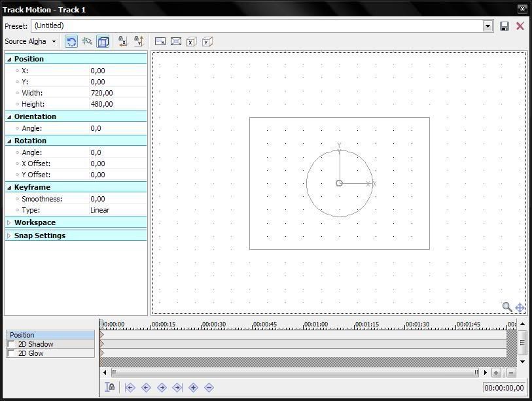Image resolution: width=532 pixels, height=401 pixels.
Task: Click the Width value 720,00
Action: click(118, 93)
